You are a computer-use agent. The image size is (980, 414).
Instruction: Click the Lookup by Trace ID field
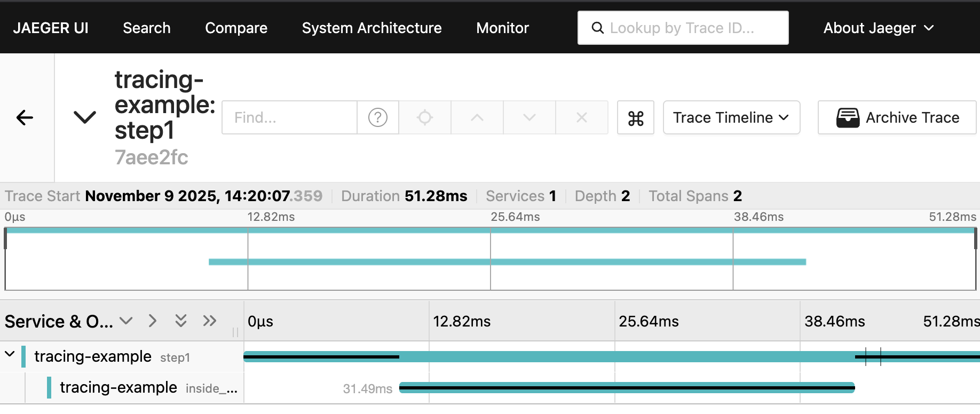tap(683, 28)
